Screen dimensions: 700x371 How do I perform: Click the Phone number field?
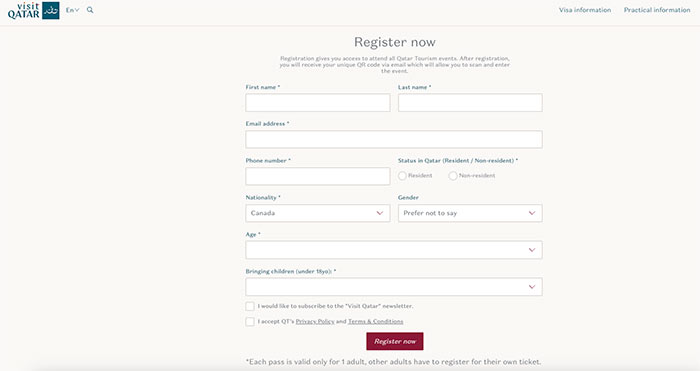click(317, 176)
